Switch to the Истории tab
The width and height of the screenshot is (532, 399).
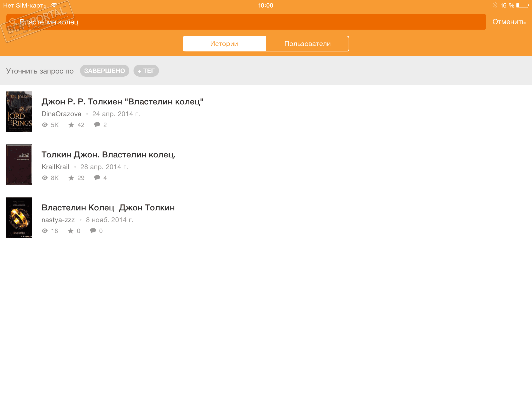pos(224,44)
